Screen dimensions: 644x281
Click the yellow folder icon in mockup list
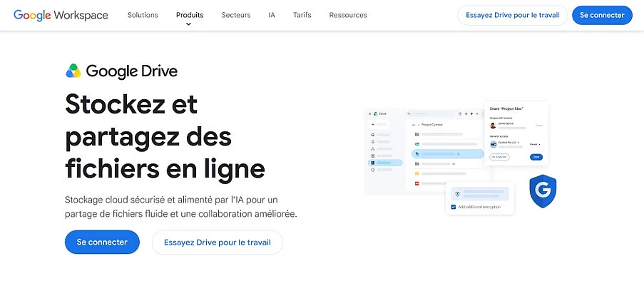(x=417, y=173)
